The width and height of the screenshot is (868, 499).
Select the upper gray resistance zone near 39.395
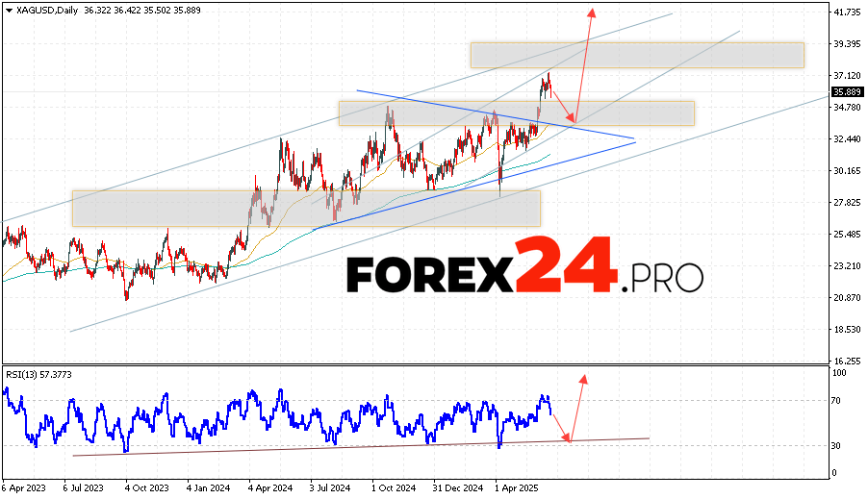pos(636,55)
